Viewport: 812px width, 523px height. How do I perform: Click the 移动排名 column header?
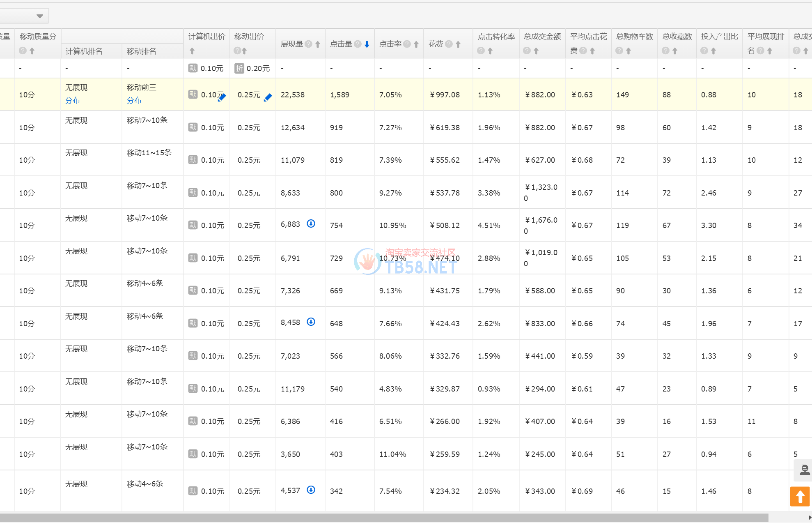tap(142, 51)
